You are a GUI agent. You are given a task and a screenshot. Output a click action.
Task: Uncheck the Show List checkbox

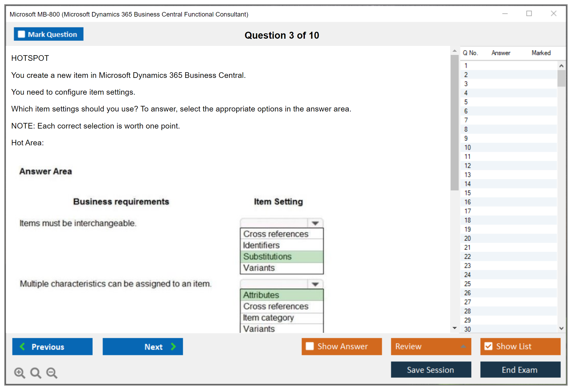click(488, 346)
